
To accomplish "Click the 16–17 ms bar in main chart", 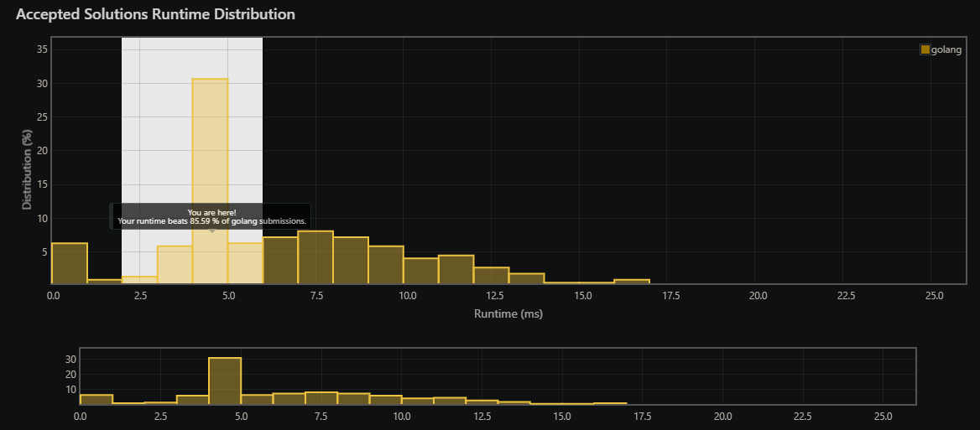I will [632, 282].
